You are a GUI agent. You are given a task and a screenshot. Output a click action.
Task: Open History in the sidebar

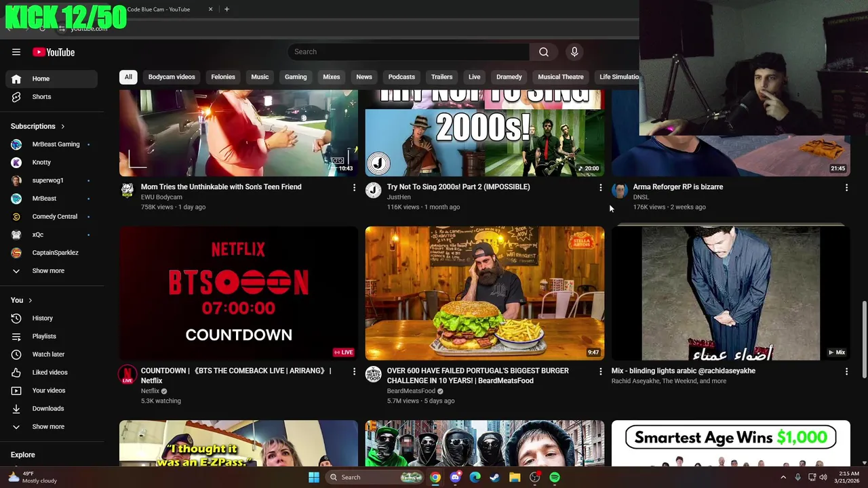[52, 318]
